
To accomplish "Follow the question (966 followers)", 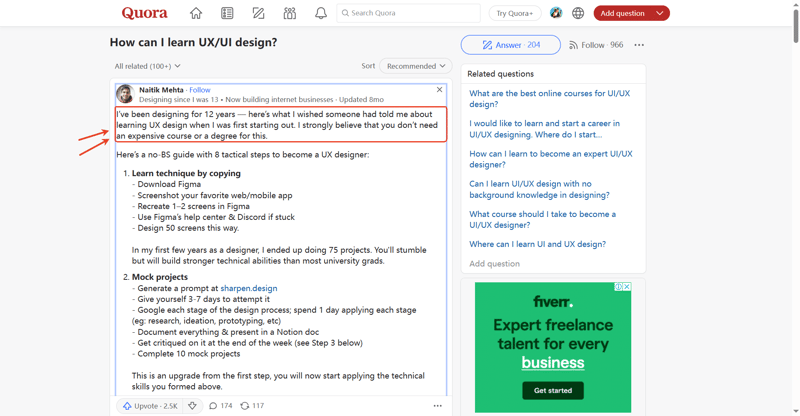I will (596, 45).
